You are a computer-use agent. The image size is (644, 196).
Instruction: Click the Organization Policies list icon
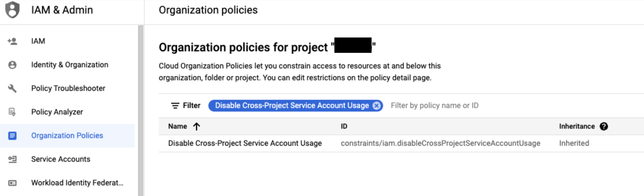pyautogui.click(x=12, y=135)
